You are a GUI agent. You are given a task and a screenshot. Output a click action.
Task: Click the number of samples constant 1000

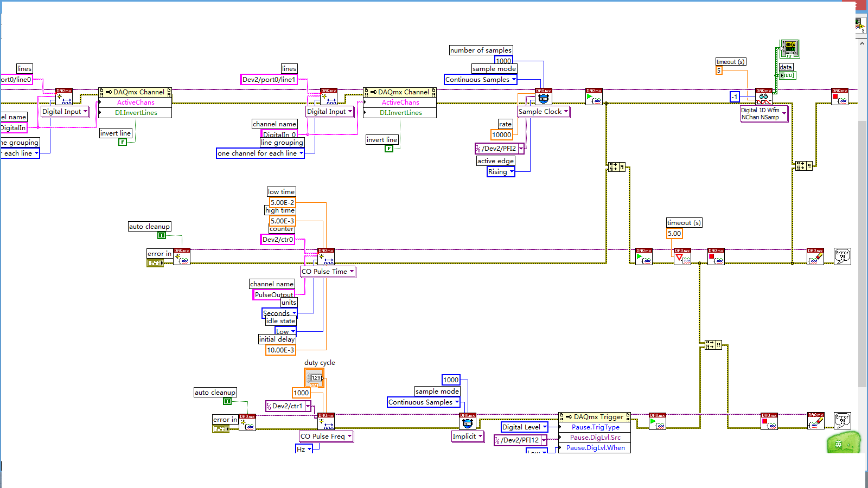(x=503, y=61)
